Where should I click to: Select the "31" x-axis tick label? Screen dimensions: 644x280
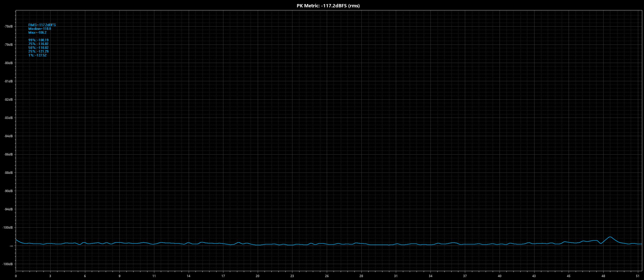coord(396,276)
